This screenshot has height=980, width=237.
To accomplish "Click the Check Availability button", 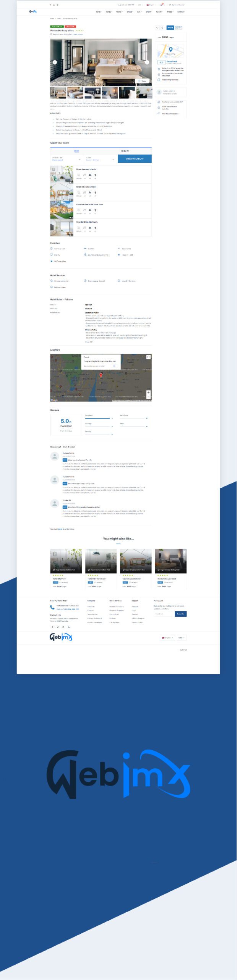I will (135, 159).
